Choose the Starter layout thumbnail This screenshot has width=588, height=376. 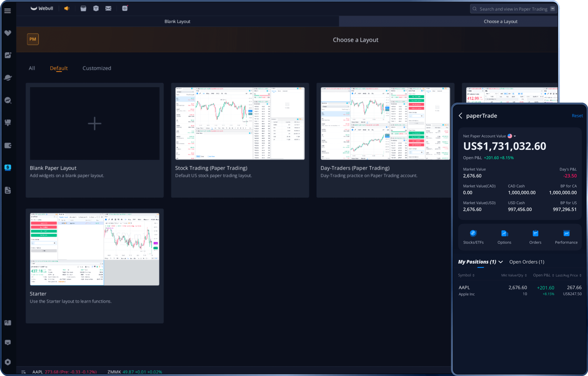pyautogui.click(x=94, y=249)
